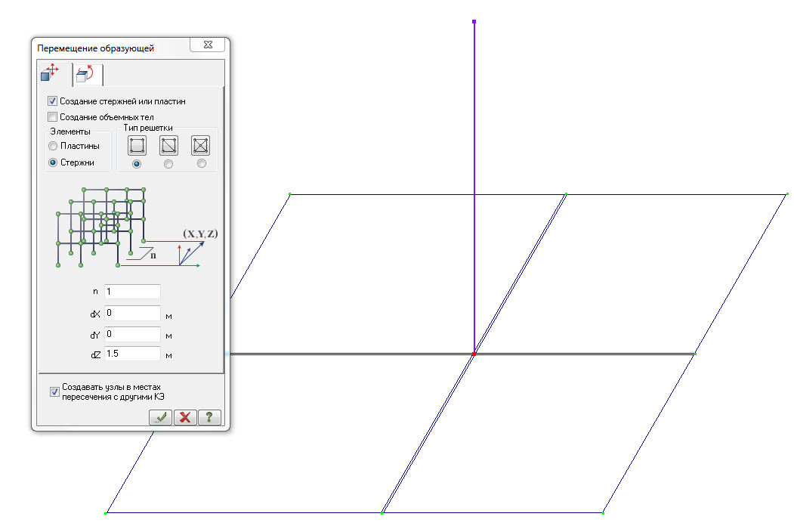Toggle 'Создавать узлы в местах пересечения' checkbox
The image size is (794, 532).
pyautogui.click(x=54, y=391)
